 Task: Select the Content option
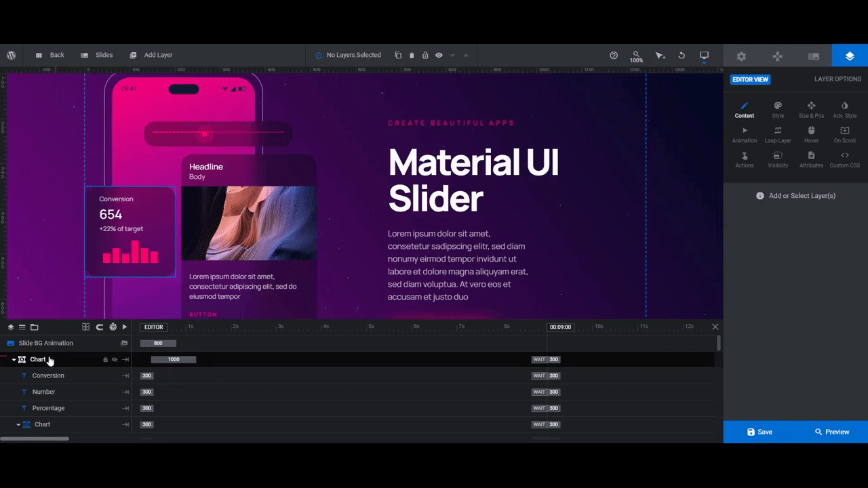(745, 110)
